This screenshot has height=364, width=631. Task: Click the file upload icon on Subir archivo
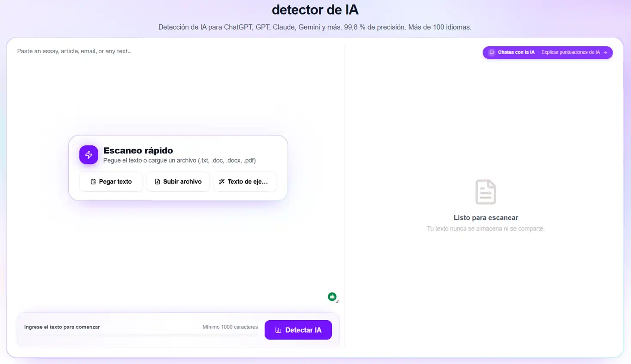(158, 181)
